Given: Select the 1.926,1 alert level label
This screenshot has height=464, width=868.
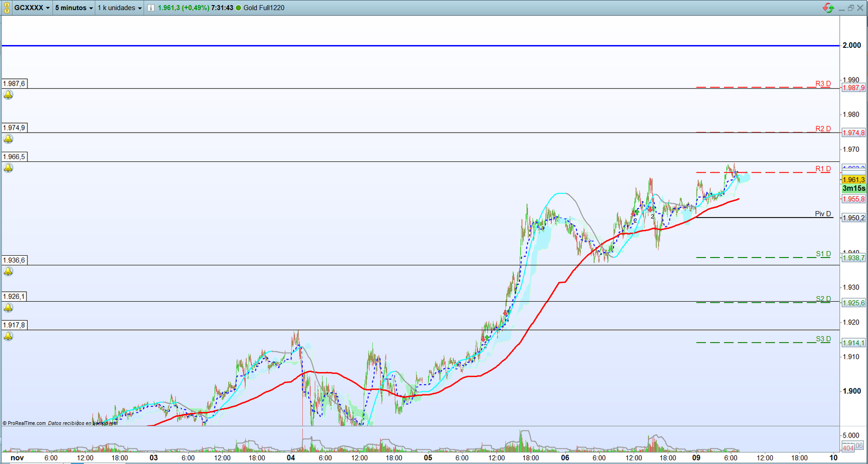Looking at the screenshot, I should 14,296.
